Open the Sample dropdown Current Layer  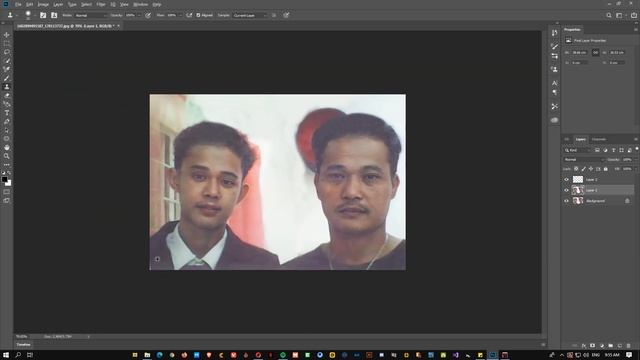(250, 15)
